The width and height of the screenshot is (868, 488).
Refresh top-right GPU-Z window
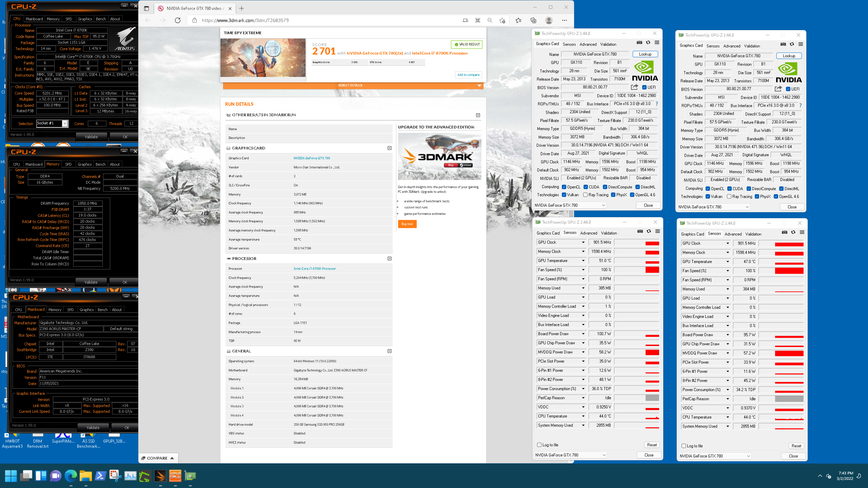tap(792, 44)
